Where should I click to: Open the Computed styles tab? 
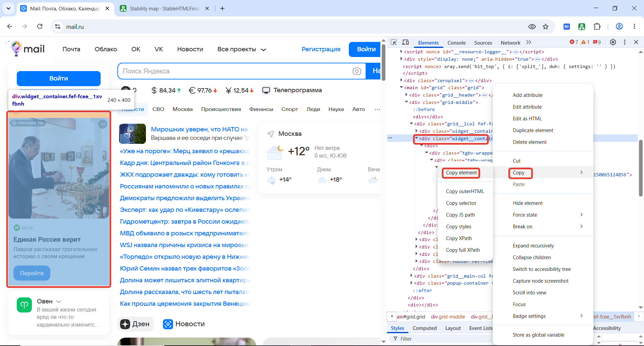[425, 328]
